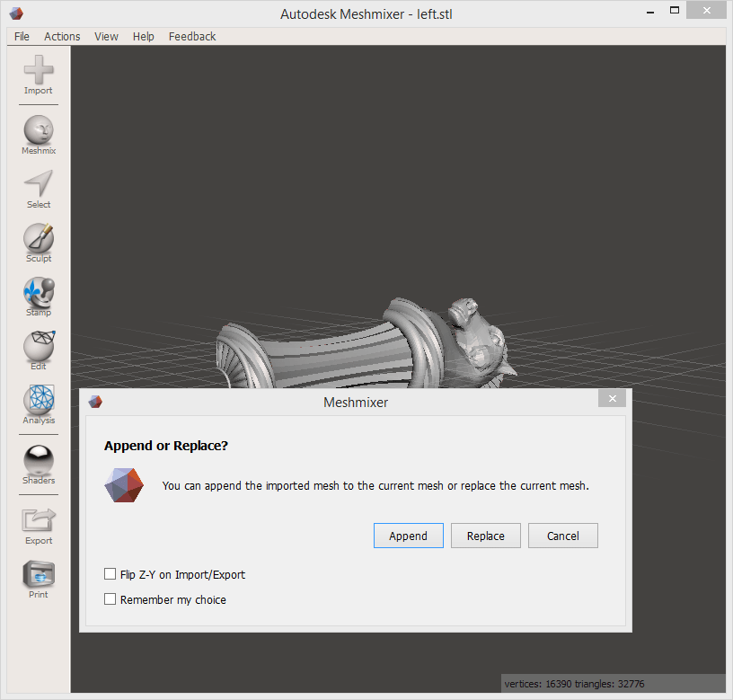Open the Analysis tool
Screen dimensions: 733x700
point(39,404)
